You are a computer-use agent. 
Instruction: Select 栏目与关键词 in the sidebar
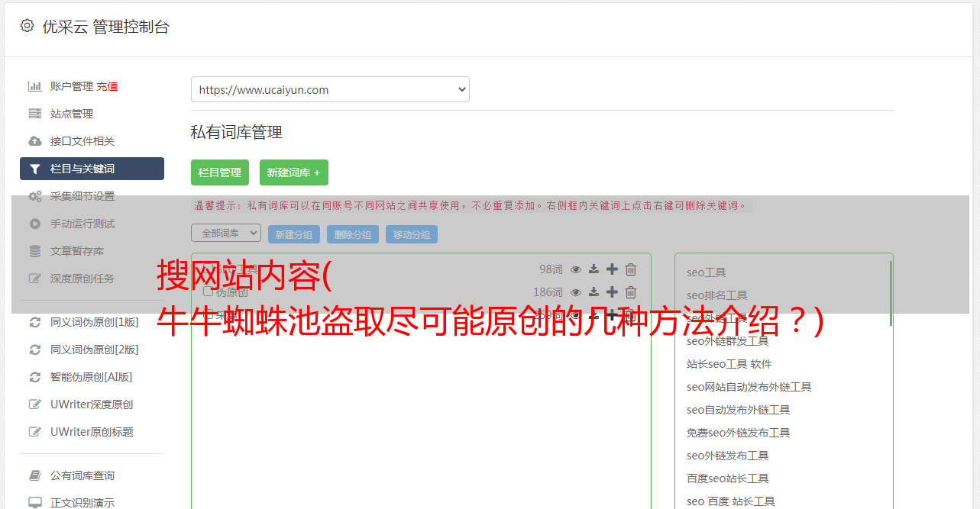[x=92, y=169]
